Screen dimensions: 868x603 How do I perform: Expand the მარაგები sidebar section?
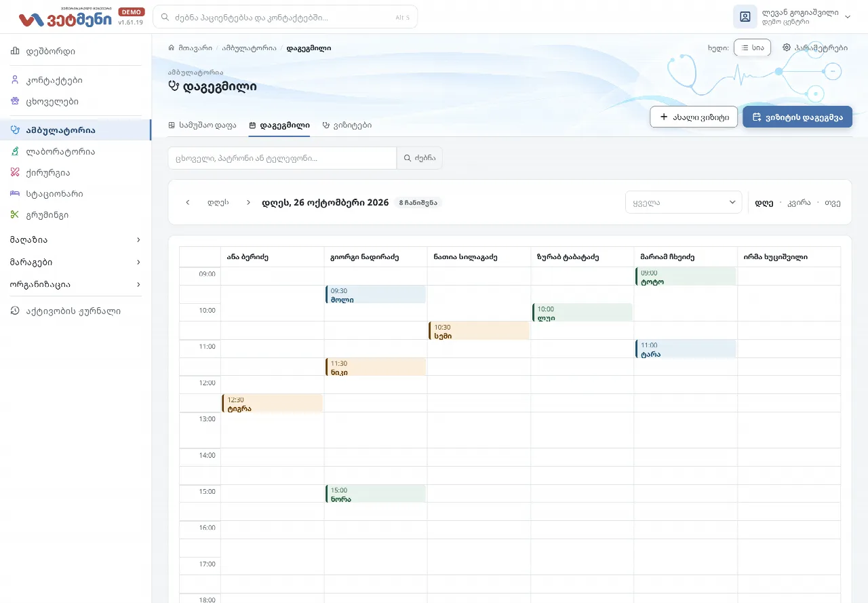tap(75, 262)
